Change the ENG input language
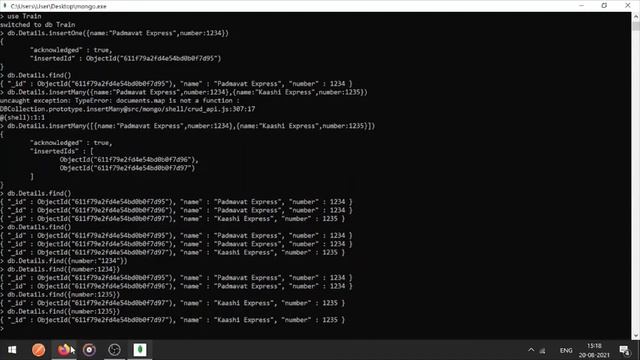640x360 pixels. coord(566,351)
